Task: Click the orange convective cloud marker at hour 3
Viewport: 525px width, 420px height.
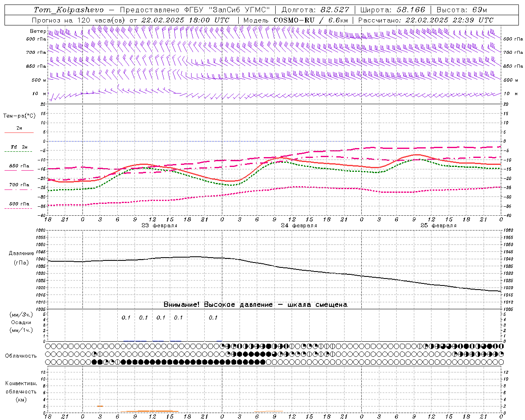Action: [x=100, y=406]
